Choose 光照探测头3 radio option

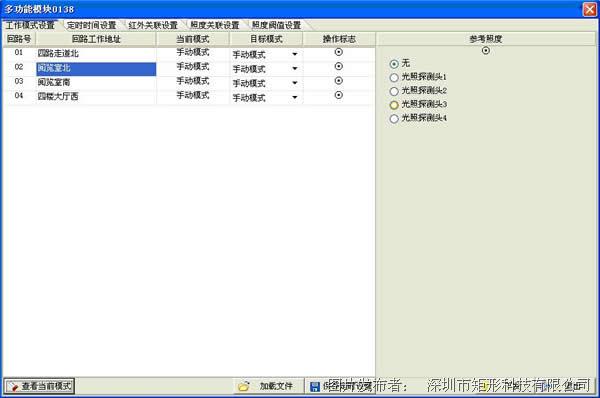[394, 105]
